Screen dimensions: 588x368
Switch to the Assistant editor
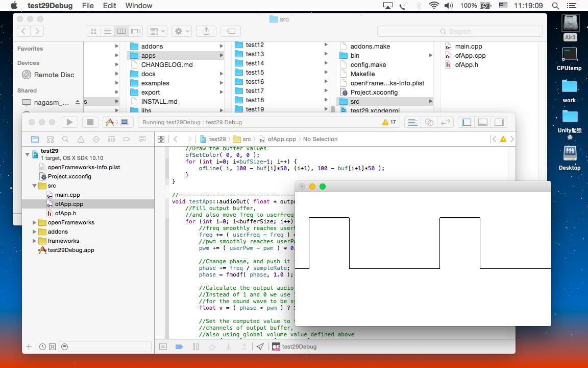(x=429, y=122)
